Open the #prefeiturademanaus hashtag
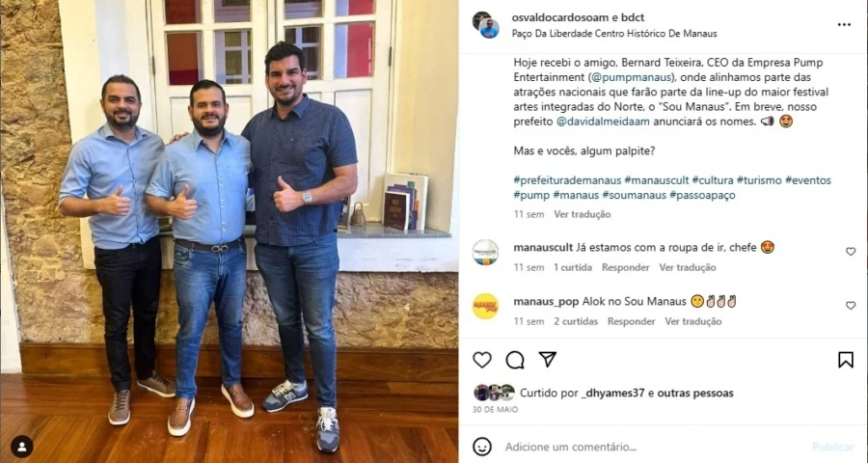 567,180
